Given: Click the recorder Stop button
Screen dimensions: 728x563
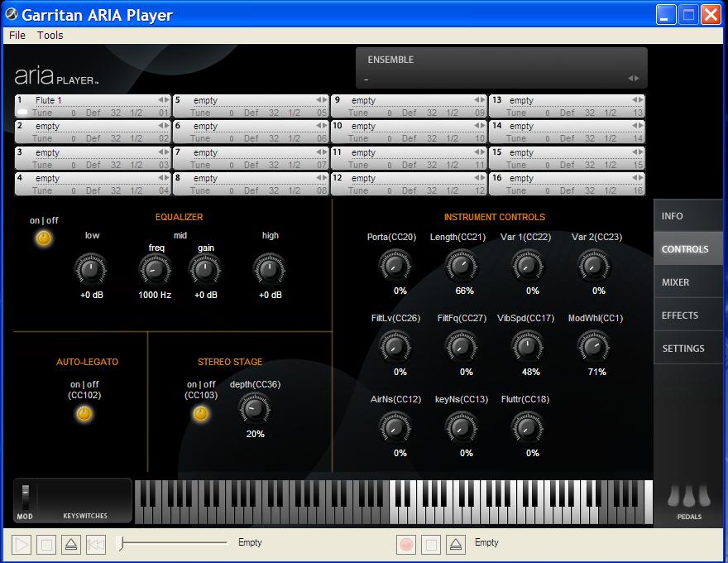Looking at the screenshot, I should point(431,545).
